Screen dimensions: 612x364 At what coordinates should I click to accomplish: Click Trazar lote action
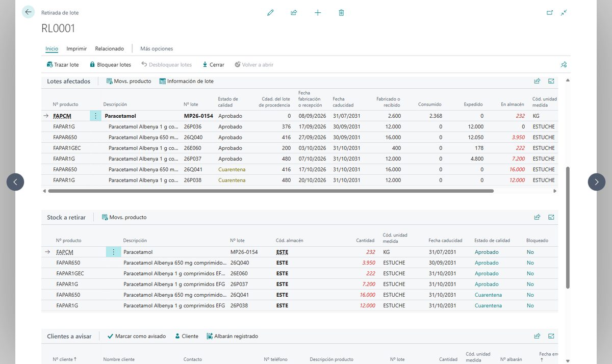point(63,65)
